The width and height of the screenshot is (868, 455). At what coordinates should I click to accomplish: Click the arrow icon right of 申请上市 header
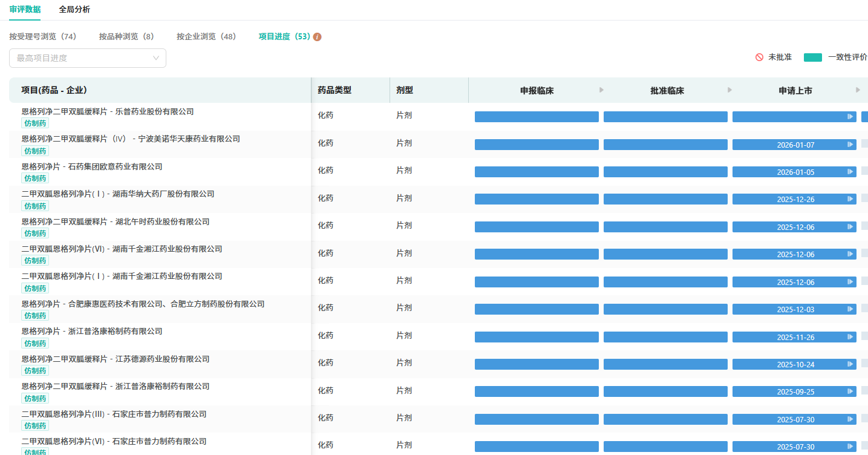858,90
